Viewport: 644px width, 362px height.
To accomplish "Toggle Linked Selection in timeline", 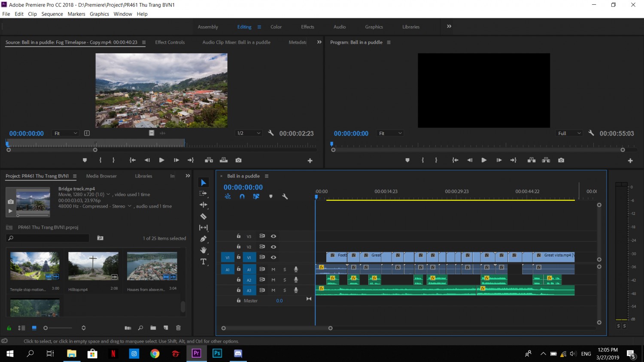I will [256, 196].
